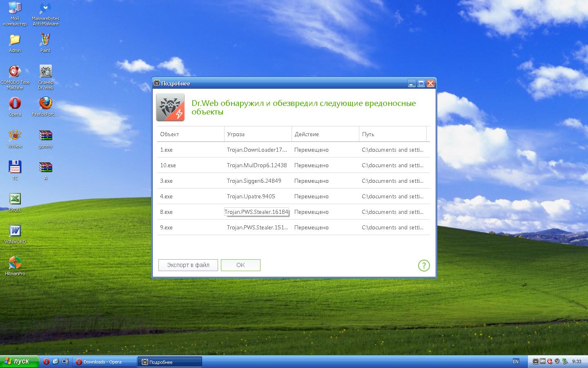The image size is (588, 368).
Task: Open FirefoxPortable desktop shortcut
Action: coord(45,107)
